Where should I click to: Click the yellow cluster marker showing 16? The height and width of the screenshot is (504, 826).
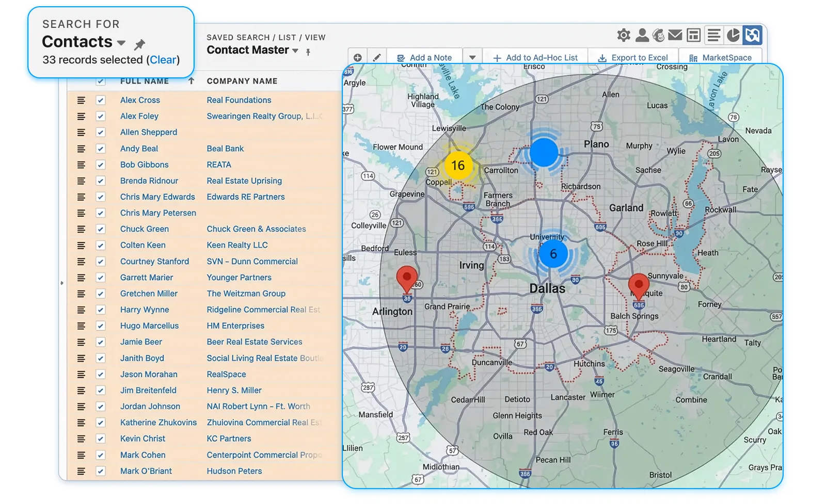point(458,166)
